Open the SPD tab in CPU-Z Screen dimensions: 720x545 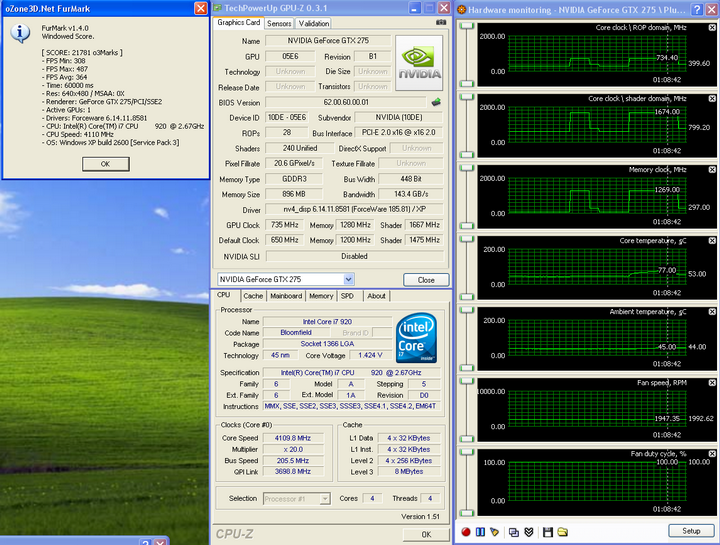347,296
